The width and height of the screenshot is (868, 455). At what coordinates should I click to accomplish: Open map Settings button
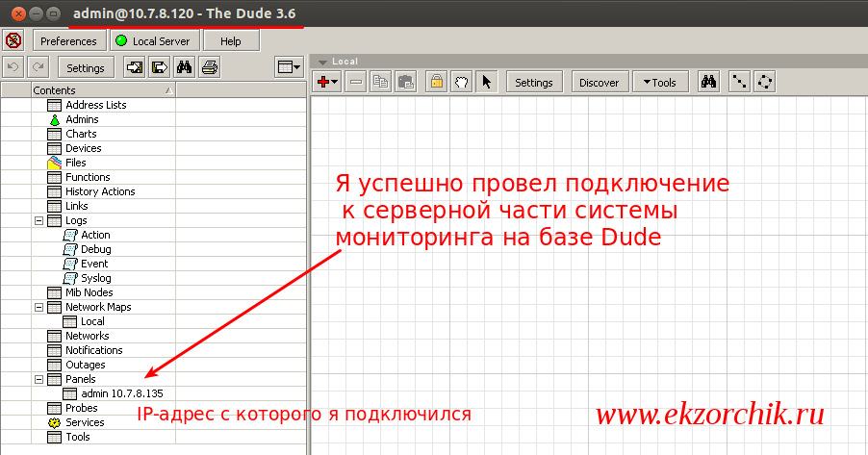click(534, 82)
